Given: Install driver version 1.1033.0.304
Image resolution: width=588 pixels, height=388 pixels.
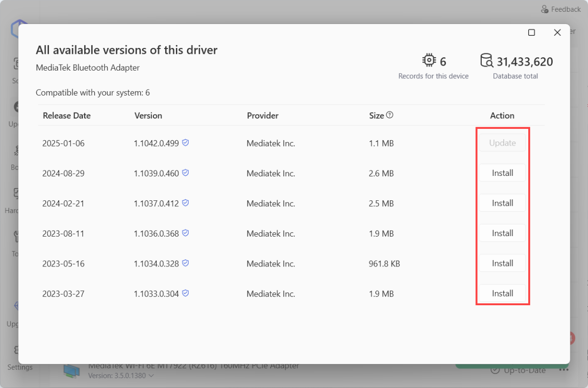Looking at the screenshot, I should tap(502, 293).
